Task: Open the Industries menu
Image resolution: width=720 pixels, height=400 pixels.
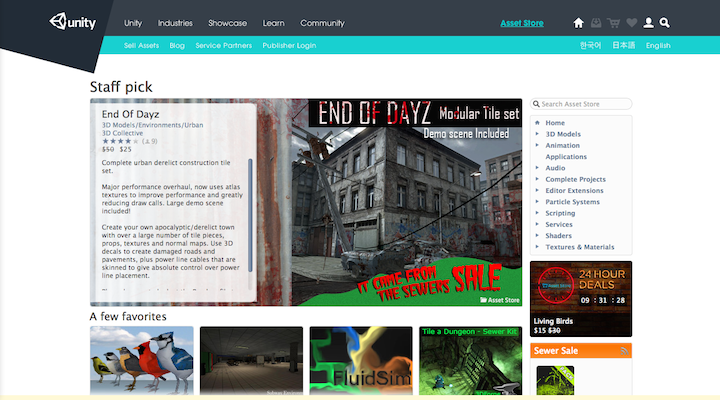Action: coord(175,23)
